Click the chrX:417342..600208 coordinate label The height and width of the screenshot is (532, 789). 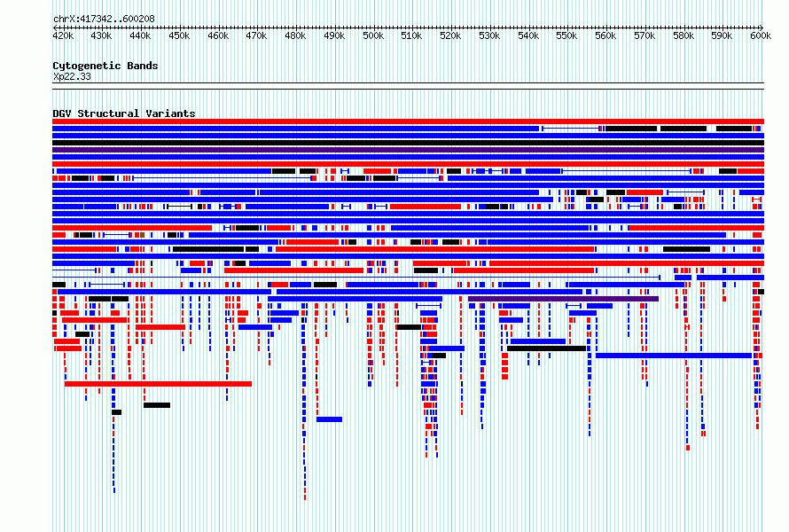point(104,20)
